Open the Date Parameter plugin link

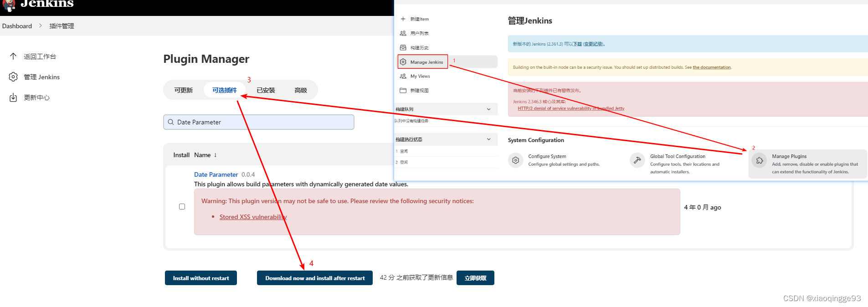(x=216, y=174)
